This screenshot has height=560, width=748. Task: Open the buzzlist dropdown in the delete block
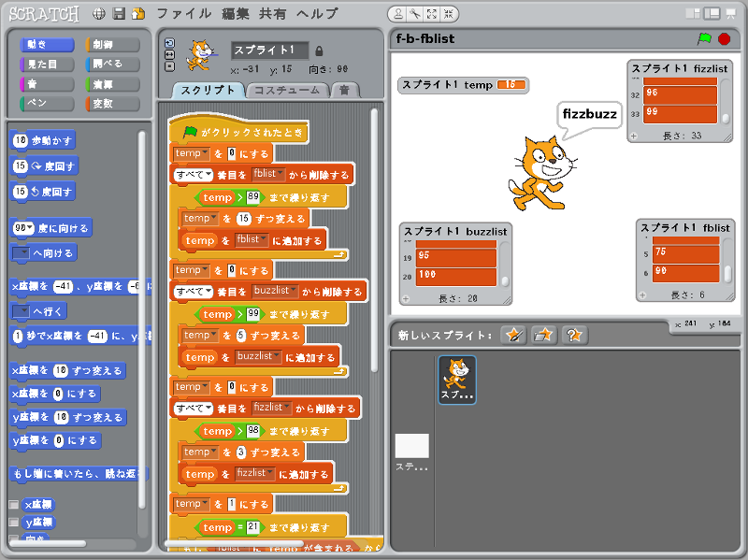[x=275, y=291]
